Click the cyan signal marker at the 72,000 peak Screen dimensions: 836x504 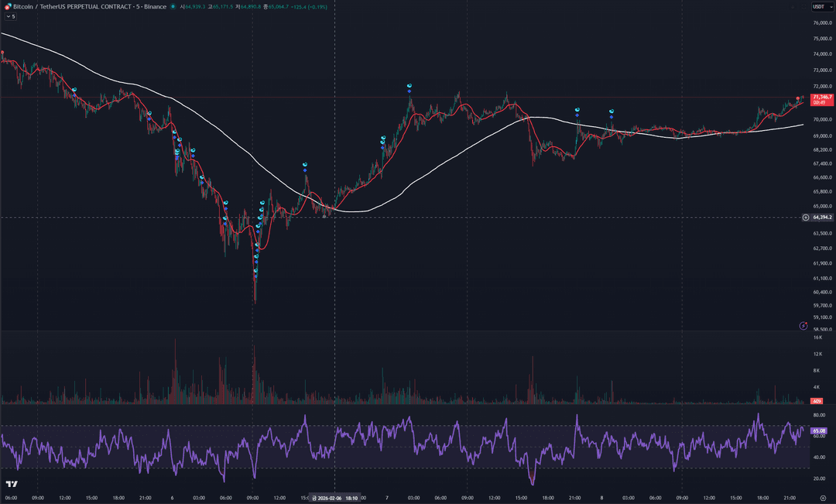coord(409,85)
